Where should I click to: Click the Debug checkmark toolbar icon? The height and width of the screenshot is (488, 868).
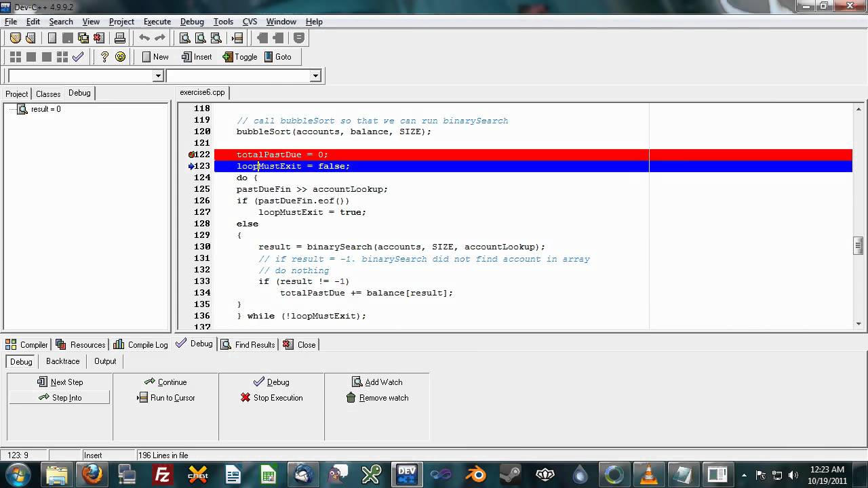pos(78,57)
